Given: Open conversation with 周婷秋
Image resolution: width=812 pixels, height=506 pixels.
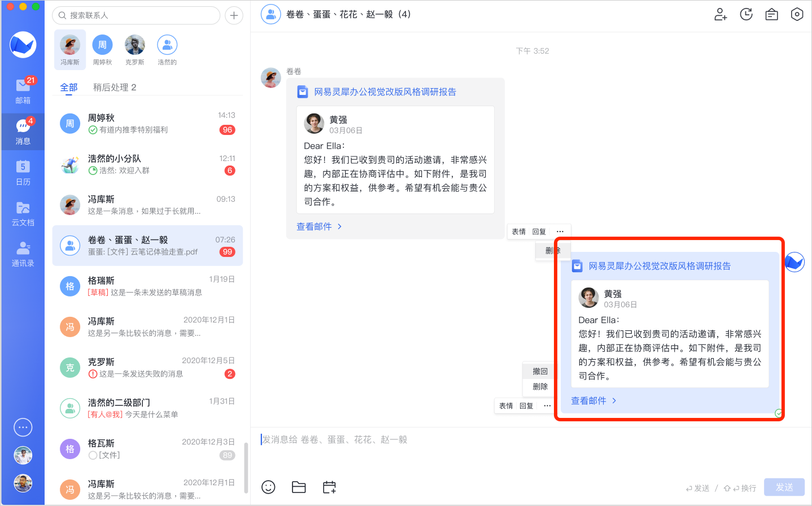Looking at the screenshot, I should (147, 124).
